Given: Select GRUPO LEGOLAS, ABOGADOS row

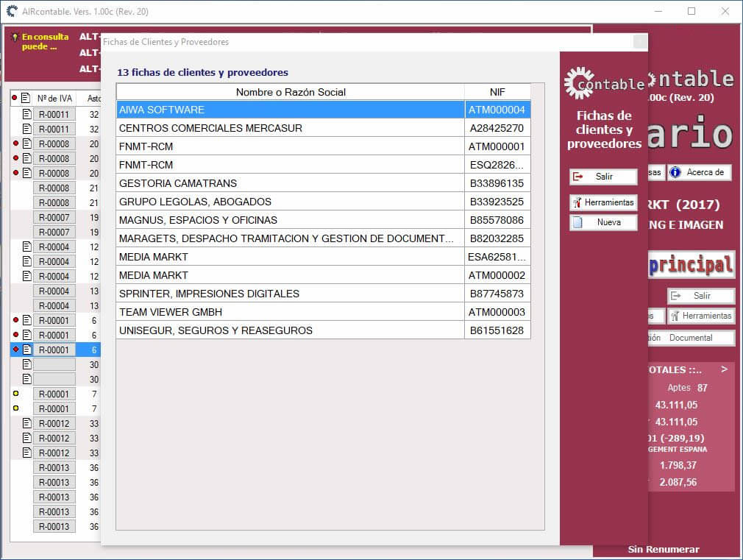Looking at the screenshot, I should point(323,202).
